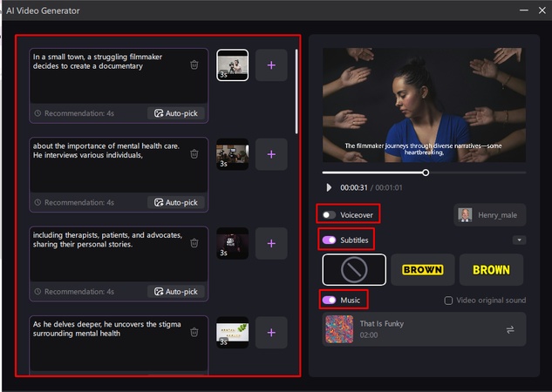This screenshot has height=392, width=552.
Task: Delete the 'In a small town' script segment
Action: [194, 64]
